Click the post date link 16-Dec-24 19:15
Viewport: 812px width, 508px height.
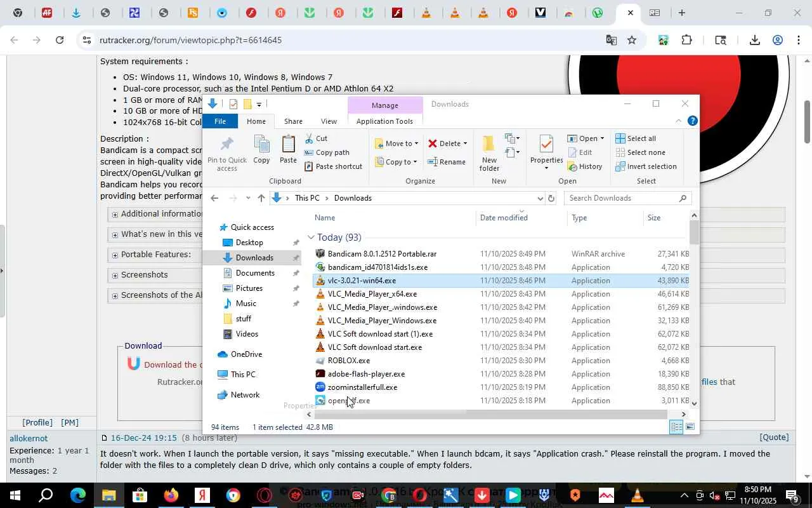(144, 438)
